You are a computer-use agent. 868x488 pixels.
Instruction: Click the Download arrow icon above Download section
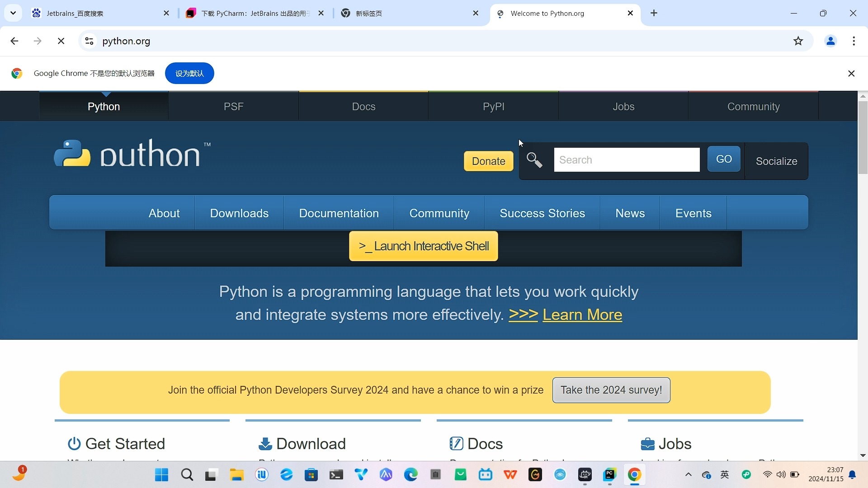click(x=265, y=444)
